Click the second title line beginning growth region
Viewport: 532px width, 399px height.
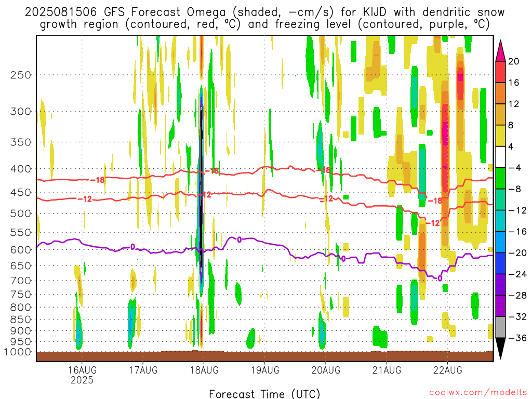click(x=264, y=25)
